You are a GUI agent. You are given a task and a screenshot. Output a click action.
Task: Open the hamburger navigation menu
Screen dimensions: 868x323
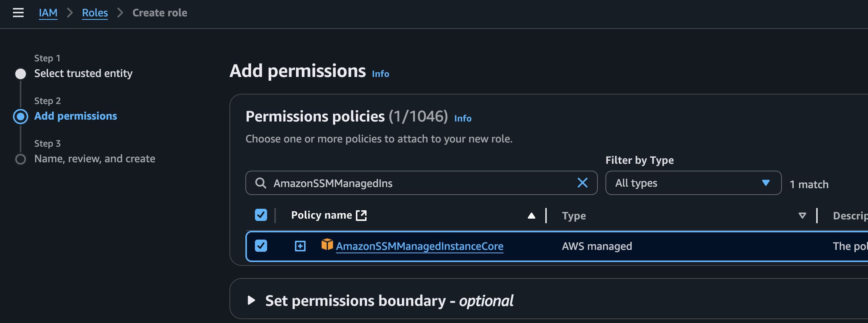[x=18, y=13]
